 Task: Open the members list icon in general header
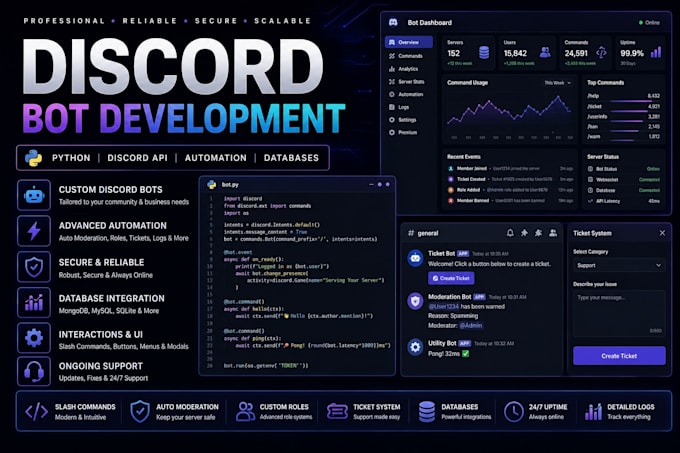553,233
